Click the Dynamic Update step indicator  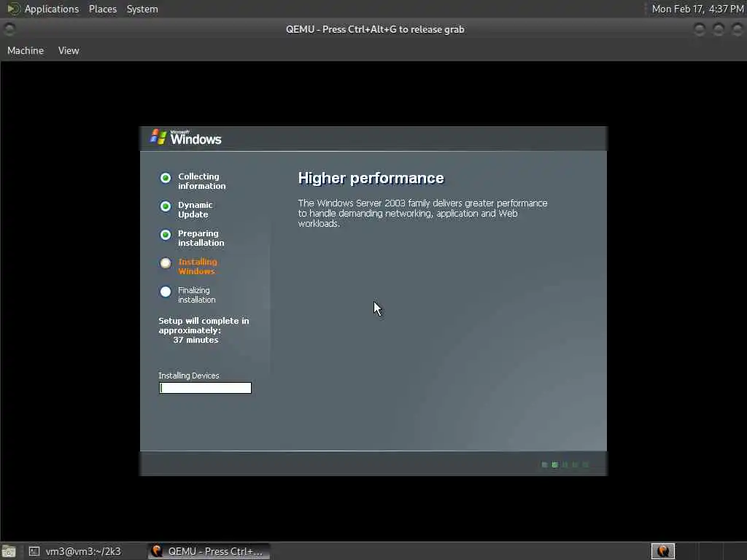click(166, 206)
